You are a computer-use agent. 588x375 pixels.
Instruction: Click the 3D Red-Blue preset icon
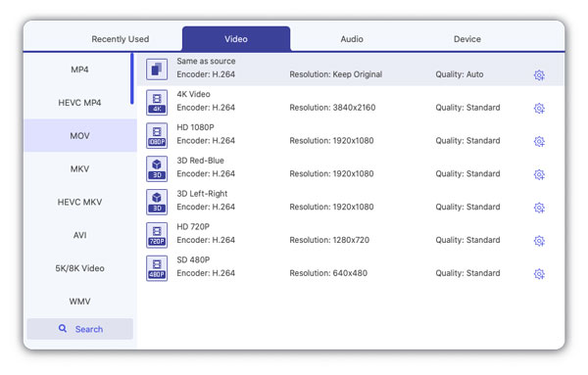coord(157,169)
